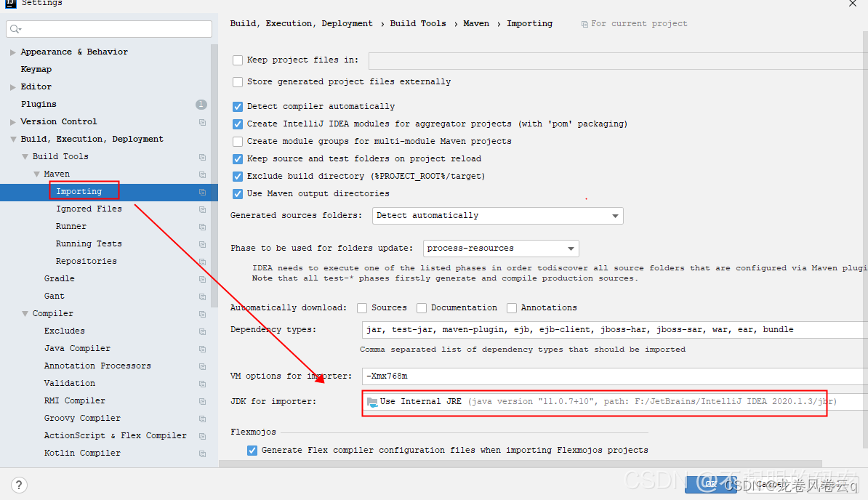Select Keymap in settings tree

click(36, 69)
